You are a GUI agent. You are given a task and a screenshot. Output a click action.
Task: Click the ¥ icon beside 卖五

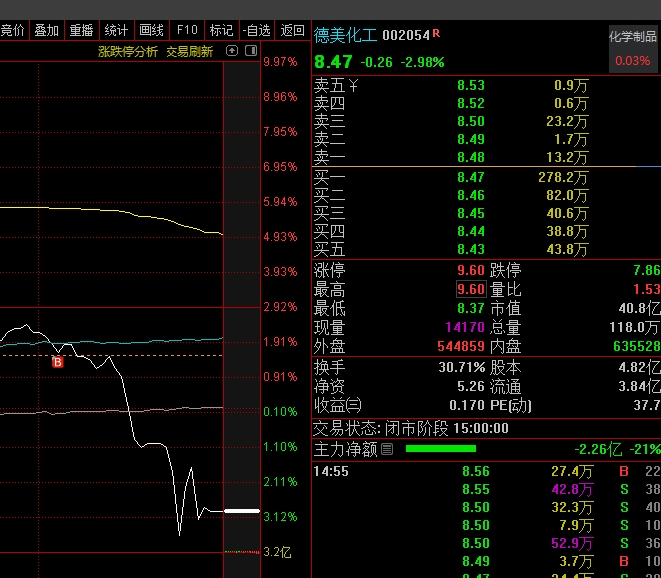[353, 86]
